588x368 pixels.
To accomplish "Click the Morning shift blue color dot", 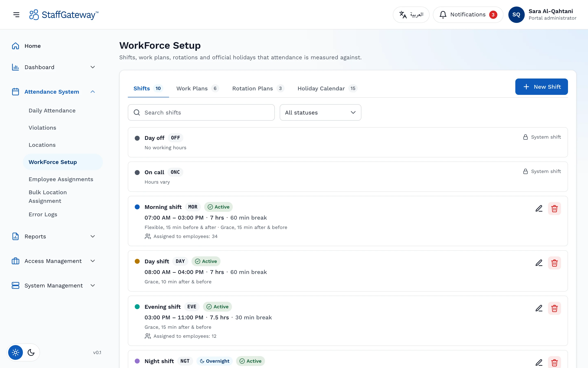I will 137,207.
